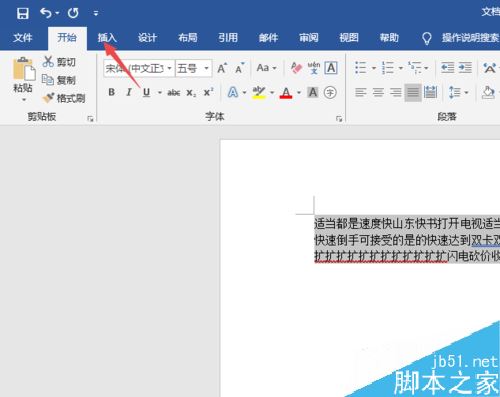Expand the text effects dropdown arrow
500x397 pixels.
[x=245, y=93]
